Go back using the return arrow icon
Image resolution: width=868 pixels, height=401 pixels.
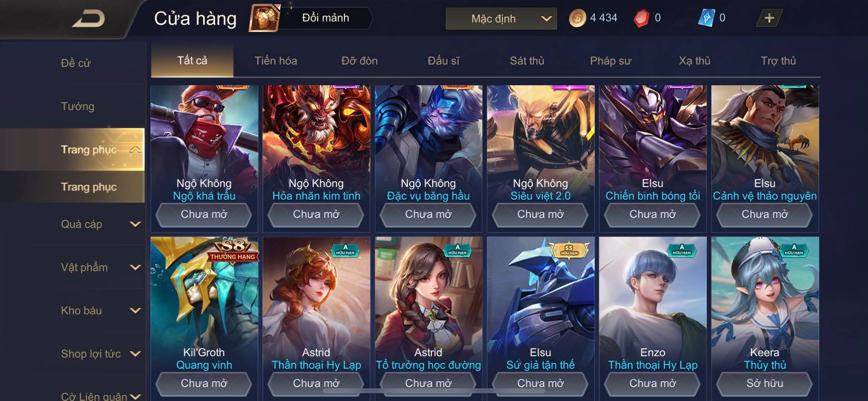point(89,19)
